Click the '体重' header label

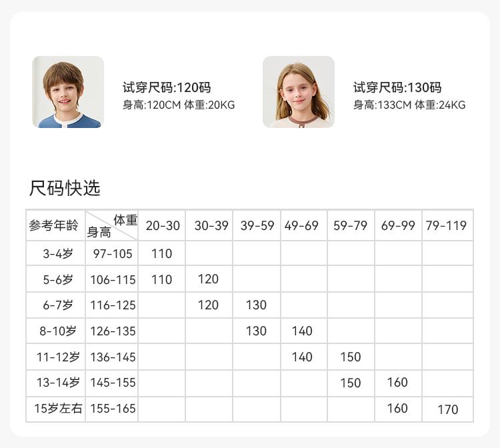(x=125, y=220)
